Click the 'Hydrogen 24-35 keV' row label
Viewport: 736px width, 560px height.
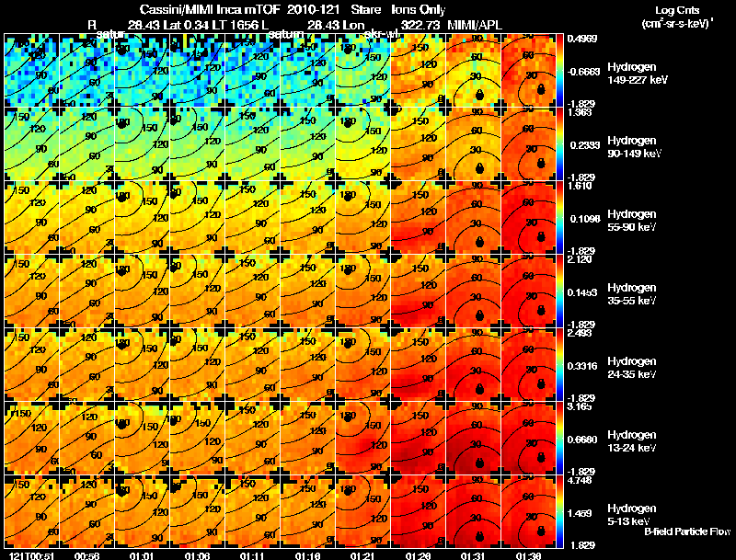point(632,368)
